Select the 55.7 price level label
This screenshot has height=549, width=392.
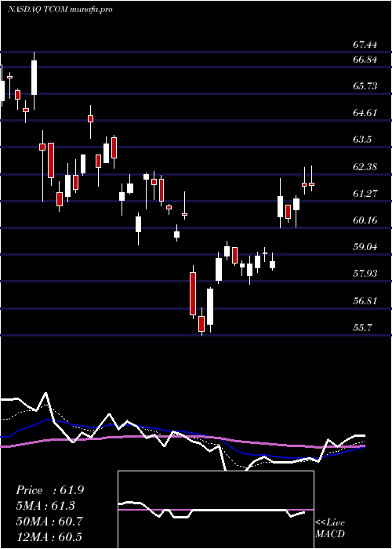coord(362,327)
